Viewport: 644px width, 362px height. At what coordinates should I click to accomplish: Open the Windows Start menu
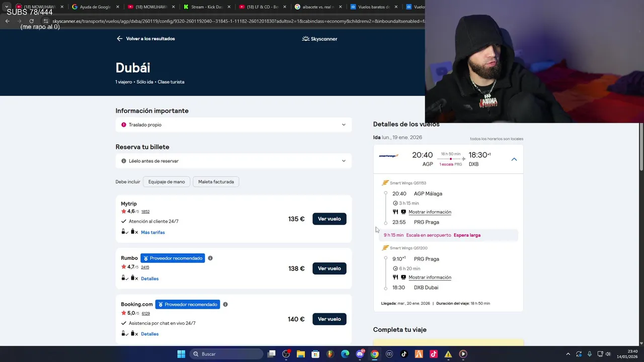(x=181, y=354)
